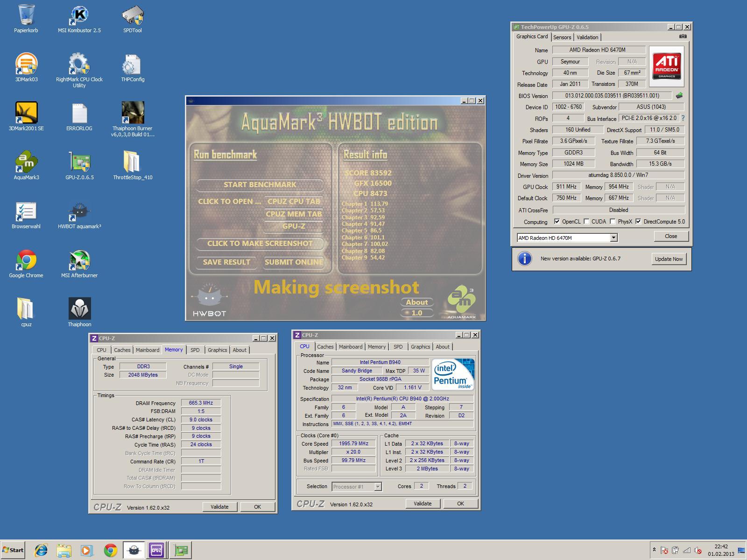Click About button in AquaMark window
The height and width of the screenshot is (560, 747).
click(x=417, y=302)
